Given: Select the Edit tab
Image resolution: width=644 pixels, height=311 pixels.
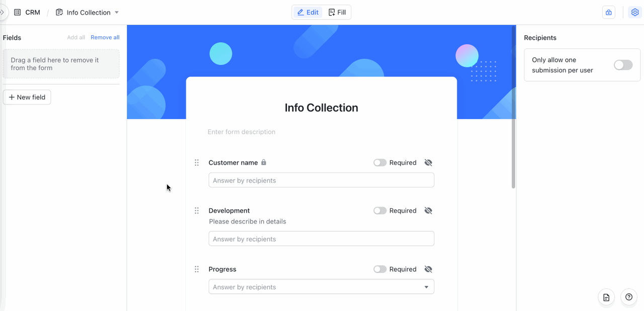Looking at the screenshot, I should (307, 12).
